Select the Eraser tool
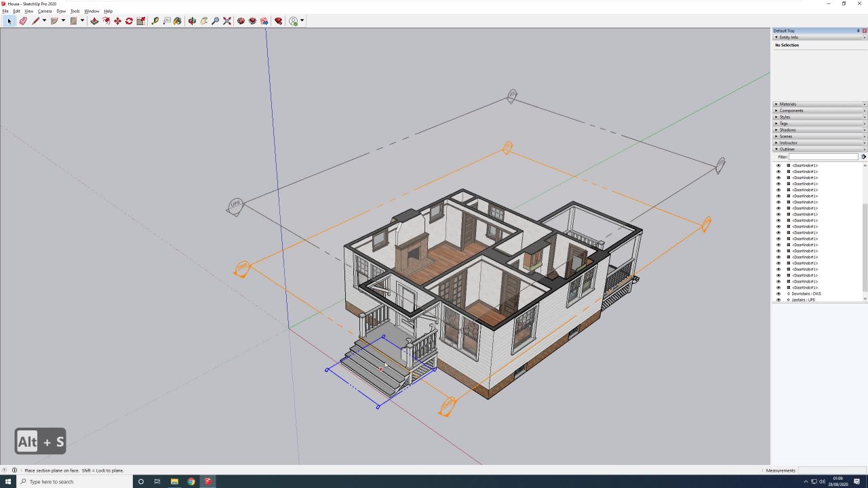 [23, 21]
